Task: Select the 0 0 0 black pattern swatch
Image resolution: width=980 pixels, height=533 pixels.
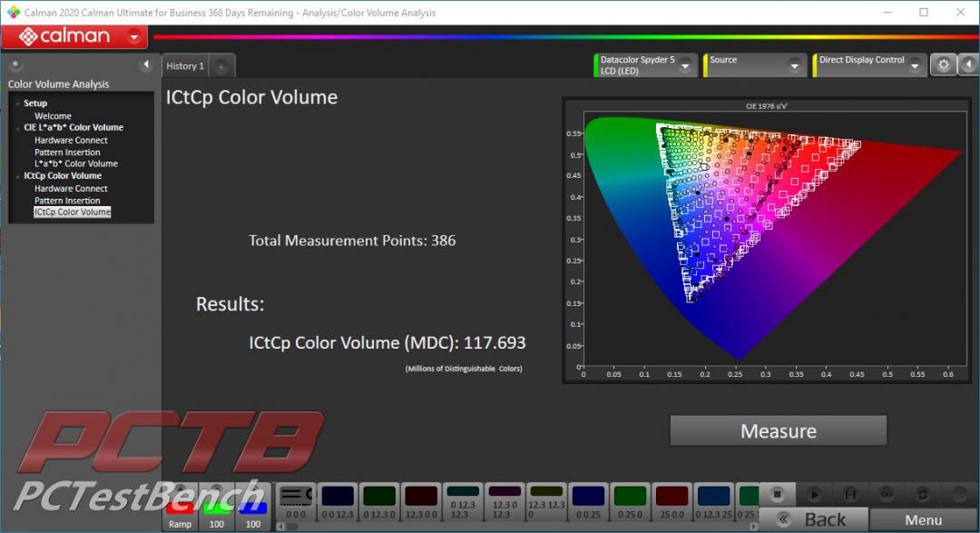Action: [296, 502]
